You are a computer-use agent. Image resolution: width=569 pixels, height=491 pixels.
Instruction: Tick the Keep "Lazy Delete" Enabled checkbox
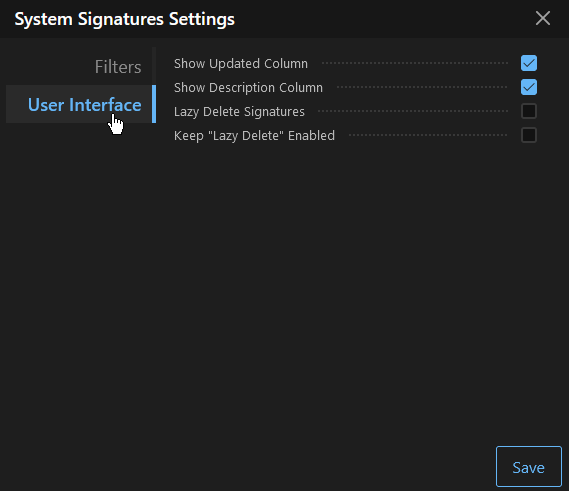529,135
